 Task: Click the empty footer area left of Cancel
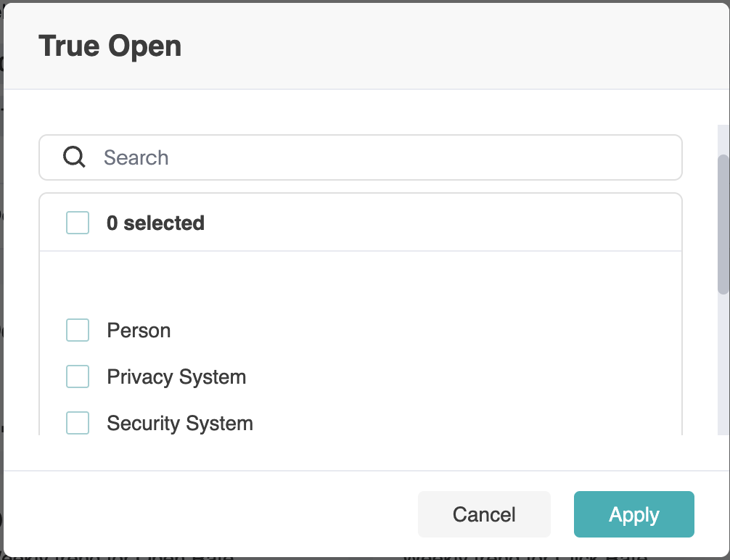click(x=210, y=514)
